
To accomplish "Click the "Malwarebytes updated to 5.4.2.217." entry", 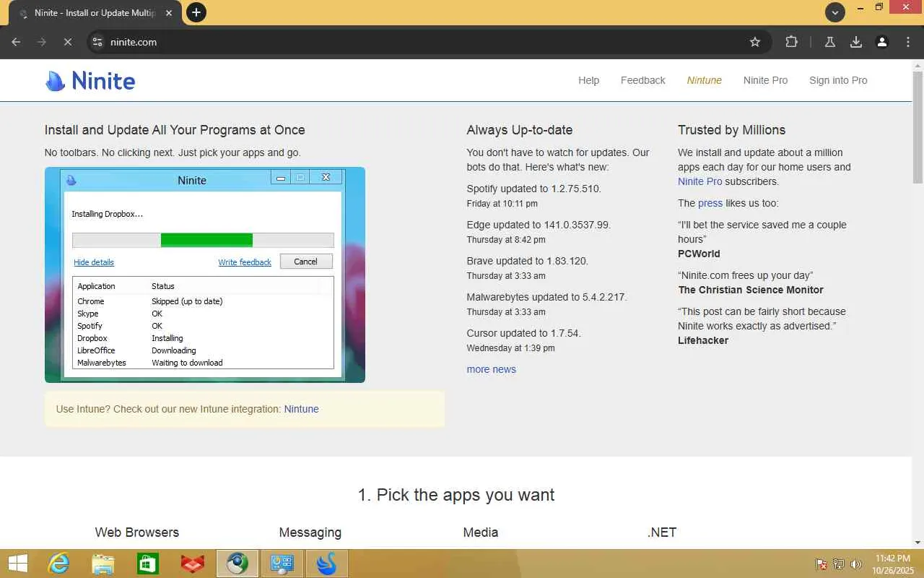I will [x=547, y=297].
